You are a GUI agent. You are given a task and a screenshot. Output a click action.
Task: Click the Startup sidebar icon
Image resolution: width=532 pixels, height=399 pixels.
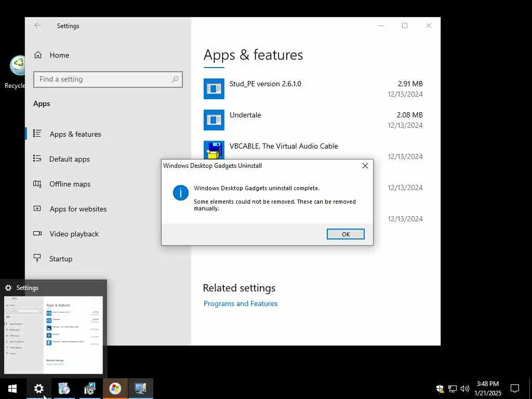(x=37, y=258)
